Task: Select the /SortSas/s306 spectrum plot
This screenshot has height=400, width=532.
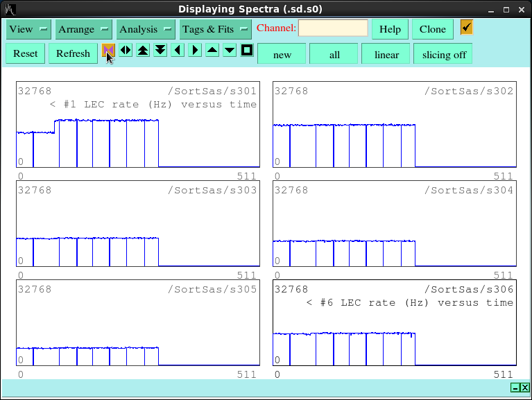Action: 395,323
